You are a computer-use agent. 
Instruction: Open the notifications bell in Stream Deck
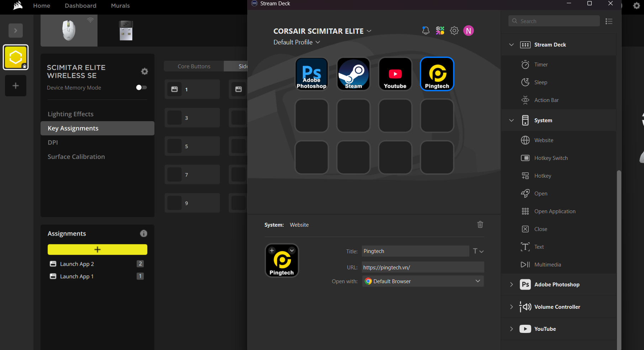coord(426,31)
